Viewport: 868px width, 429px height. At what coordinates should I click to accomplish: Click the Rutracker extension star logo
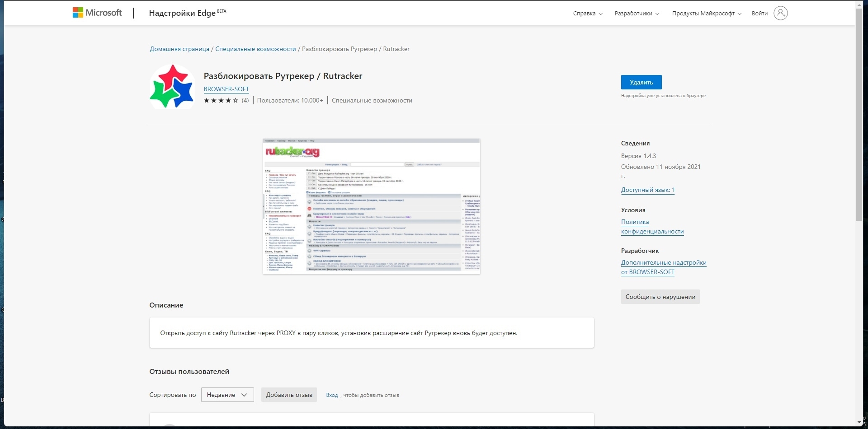(x=172, y=86)
